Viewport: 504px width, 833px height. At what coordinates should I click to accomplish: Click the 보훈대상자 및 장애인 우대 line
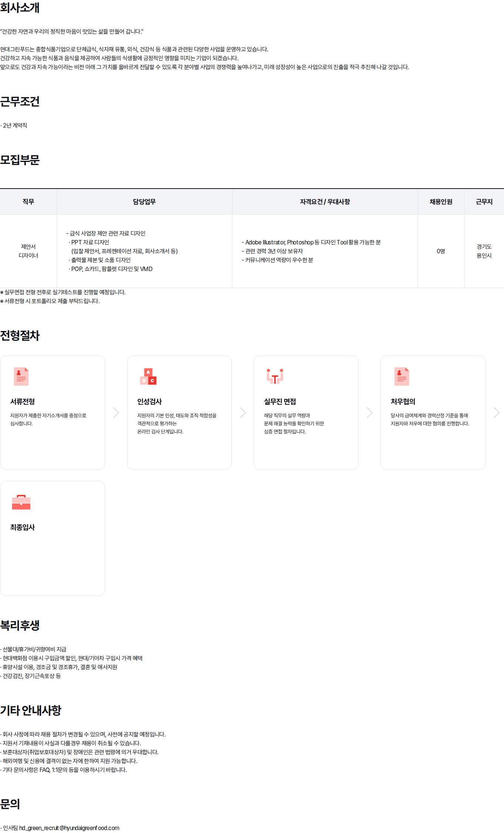point(79,752)
